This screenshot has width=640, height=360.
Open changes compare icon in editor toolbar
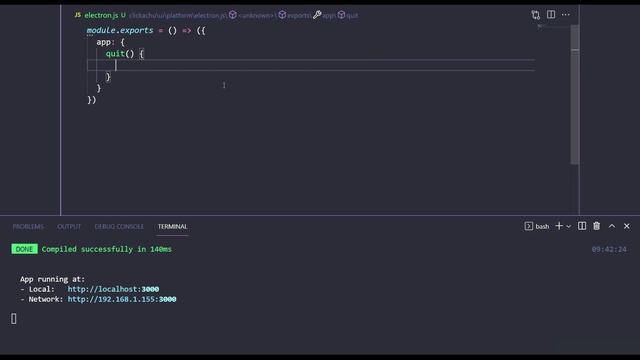[536, 15]
